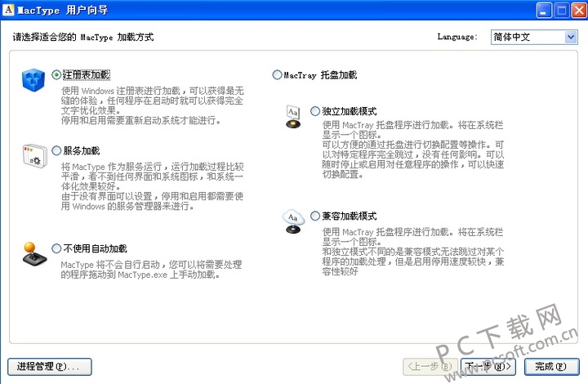The width and height of the screenshot is (588, 384).
Task: Select MacTray 托盘加载 radio option
Action: [x=277, y=75]
